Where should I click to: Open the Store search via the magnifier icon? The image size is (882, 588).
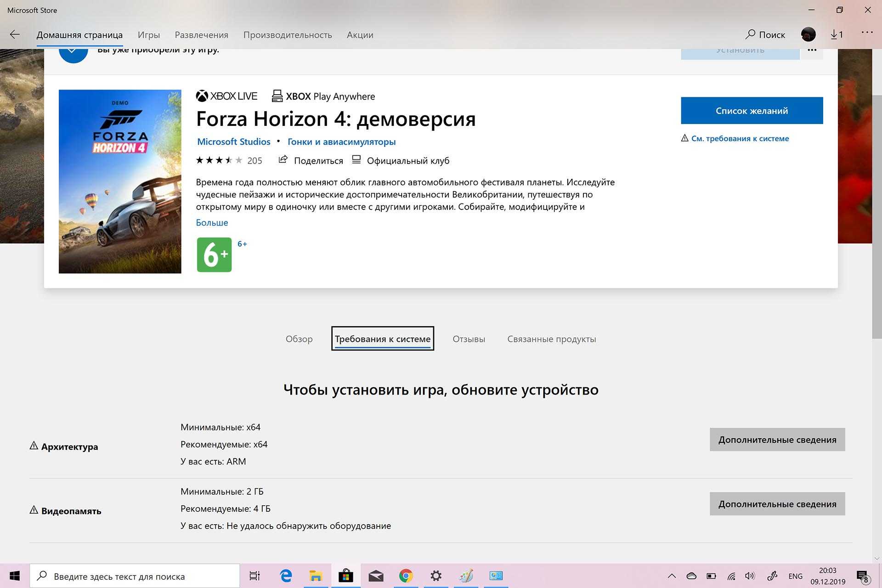[751, 34]
